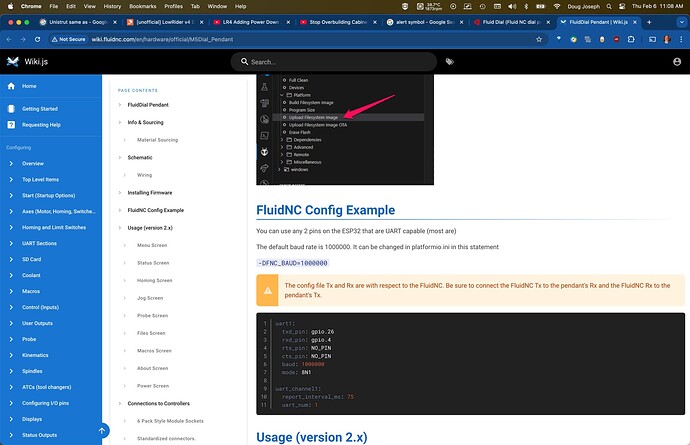The image size is (690, 445).
Task: Open the Profiles menu in menu bar
Action: (x=173, y=6)
